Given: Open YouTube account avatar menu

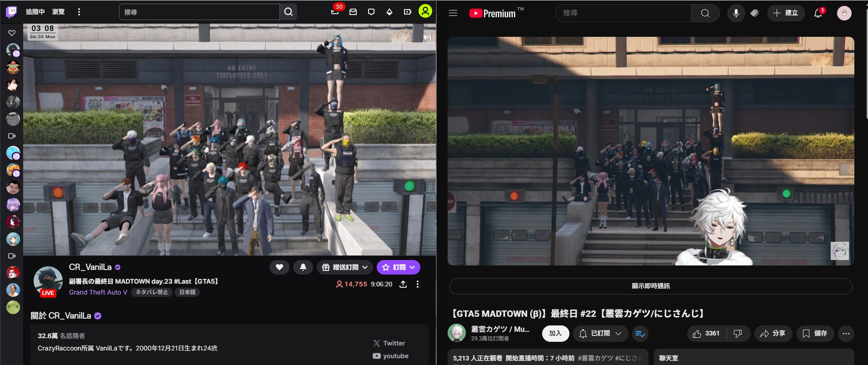Looking at the screenshot, I should [844, 13].
